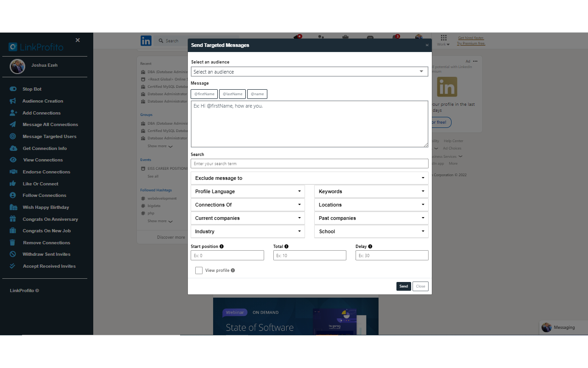Open the Select an audience dropdown
Screen dimensions: 588x368
[x=310, y=71]
